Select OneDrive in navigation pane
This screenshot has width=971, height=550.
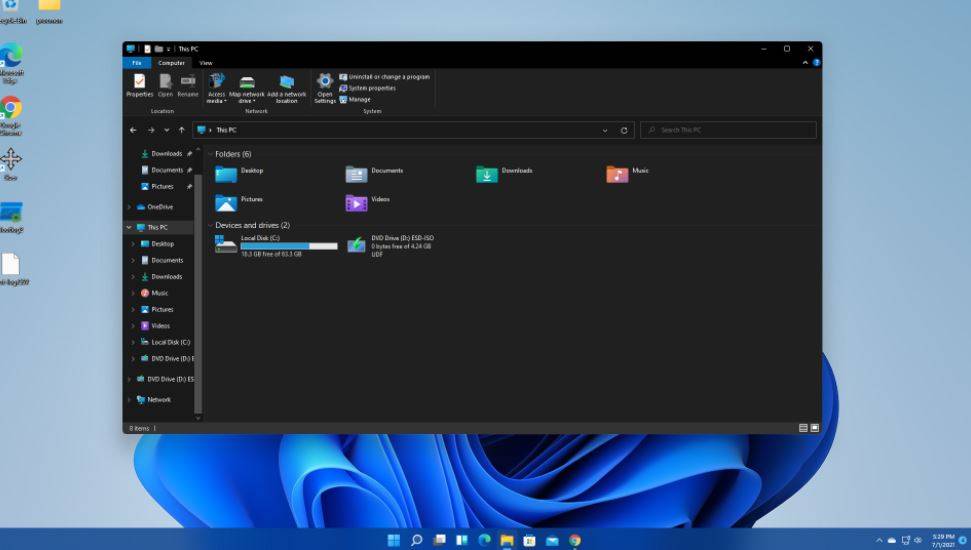155,207
